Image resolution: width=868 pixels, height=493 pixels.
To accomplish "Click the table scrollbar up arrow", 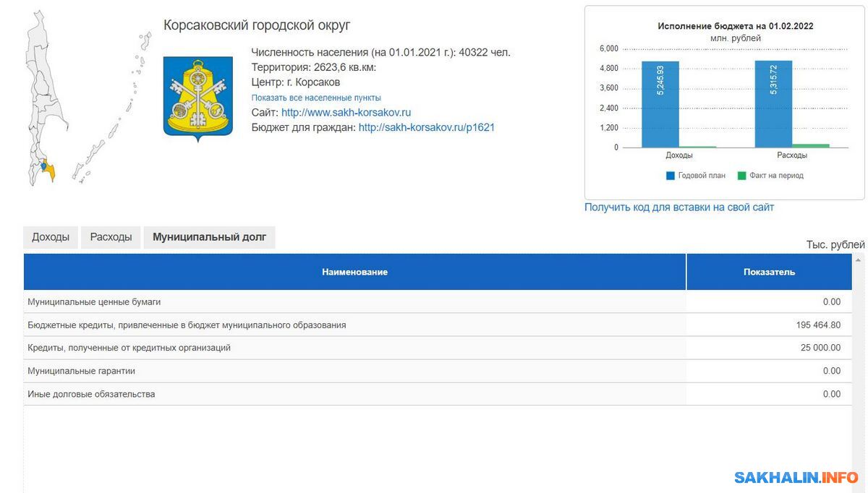I will 859,260.
